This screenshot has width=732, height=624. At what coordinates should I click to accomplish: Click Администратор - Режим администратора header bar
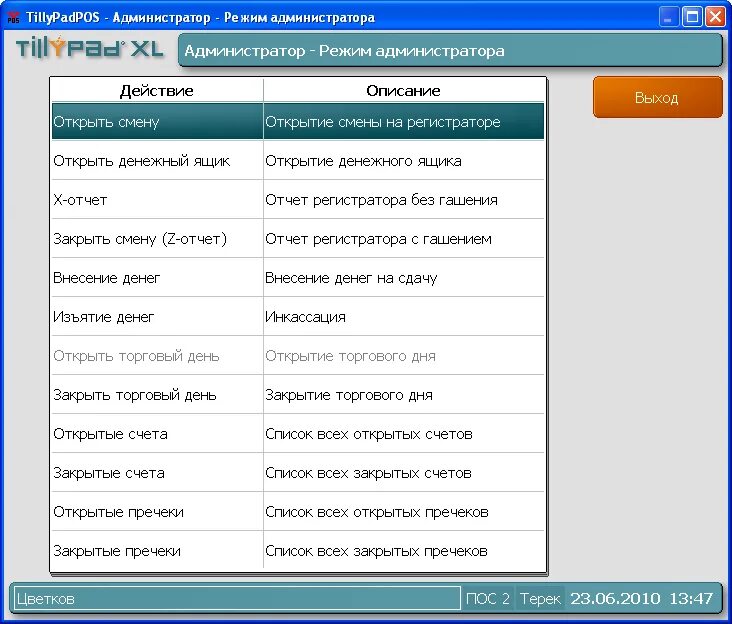[x=450, y=50]
